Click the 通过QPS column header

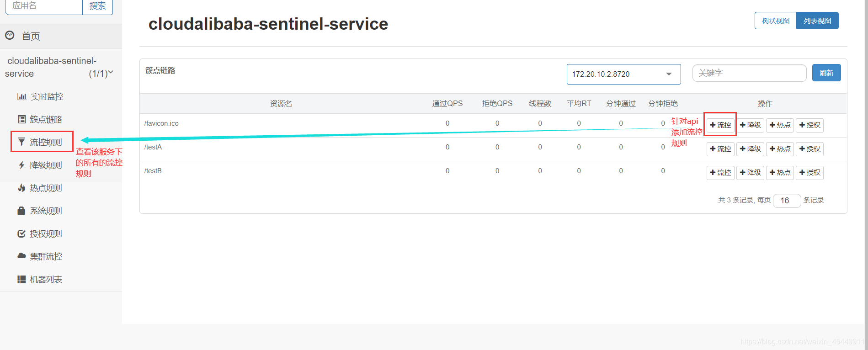(447, 104)
